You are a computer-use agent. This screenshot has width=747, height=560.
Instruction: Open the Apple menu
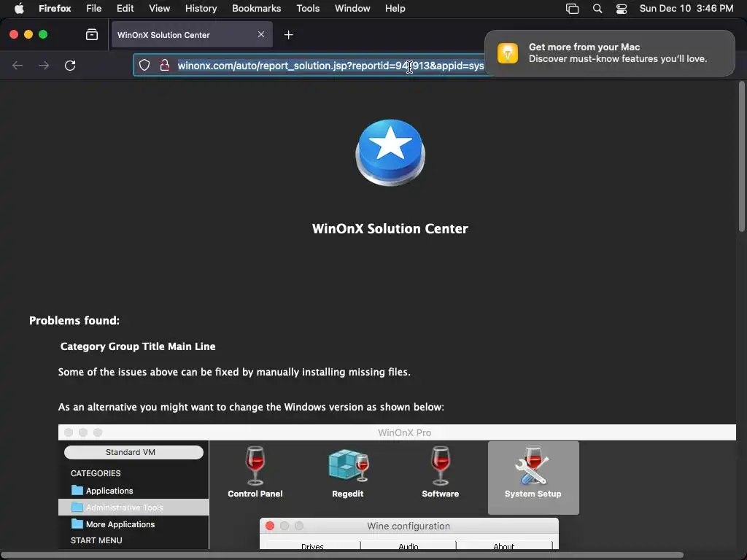(x=19, y=8)
